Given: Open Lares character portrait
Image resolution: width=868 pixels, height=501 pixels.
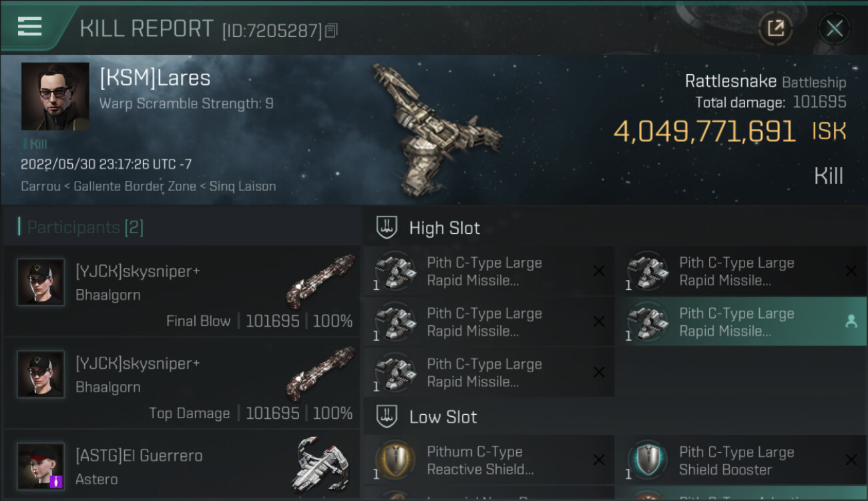Looking at the screenshot, I should click(55, 97).
